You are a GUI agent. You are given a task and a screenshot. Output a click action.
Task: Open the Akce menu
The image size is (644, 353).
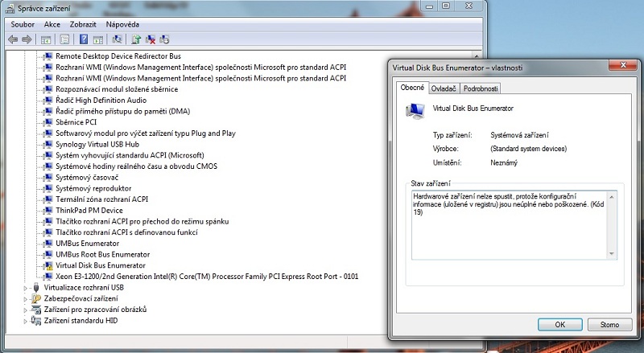tap(52, 24)
